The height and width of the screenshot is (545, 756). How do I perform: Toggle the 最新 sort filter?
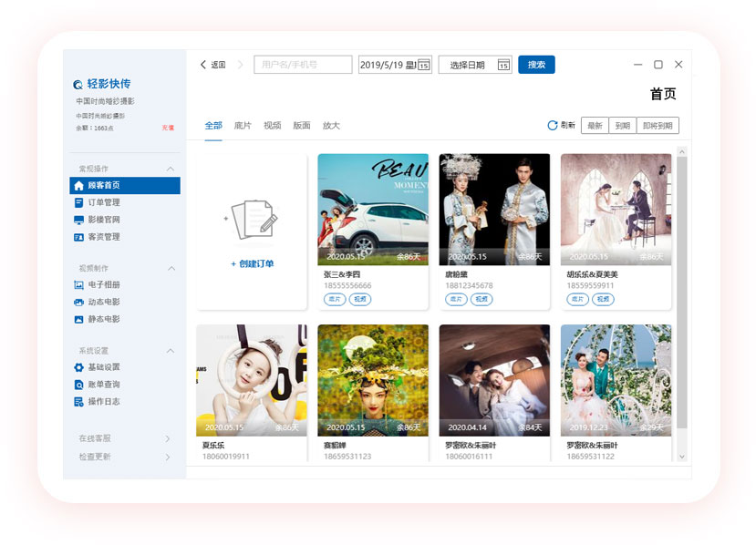point(595,126)
